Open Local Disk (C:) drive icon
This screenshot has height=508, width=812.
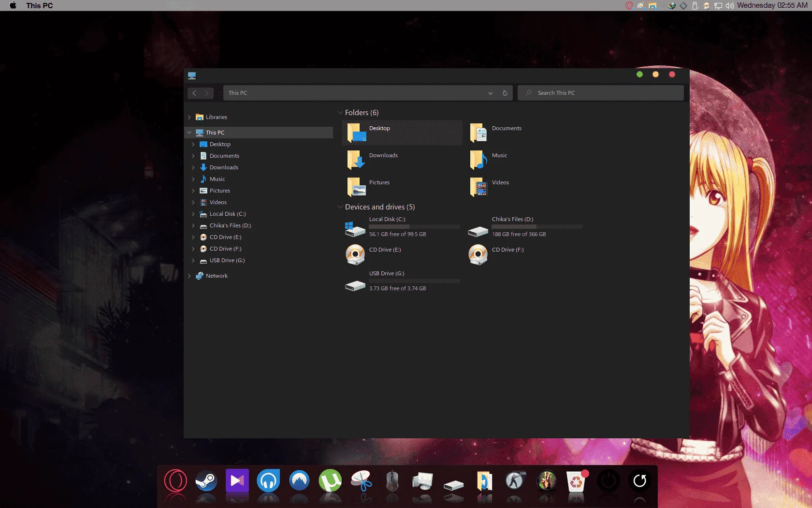pos(355,228)
